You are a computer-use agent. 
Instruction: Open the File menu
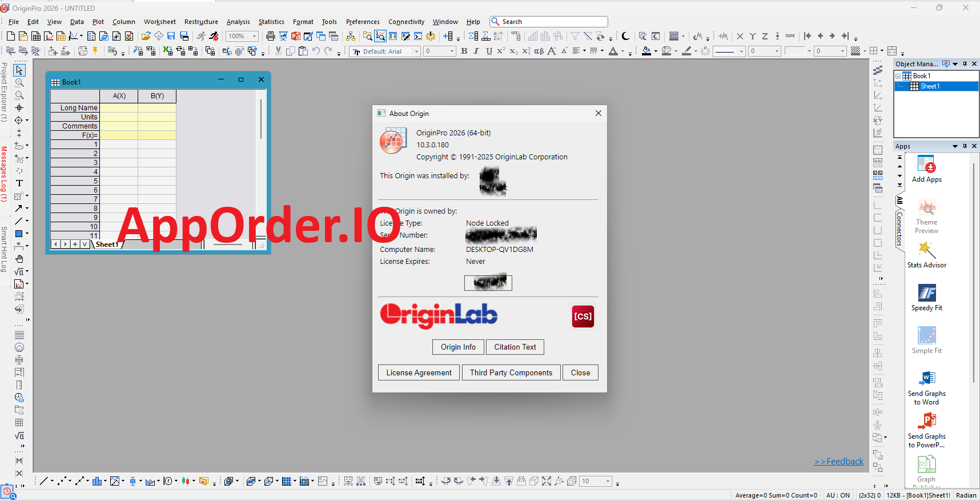(14, 22)
